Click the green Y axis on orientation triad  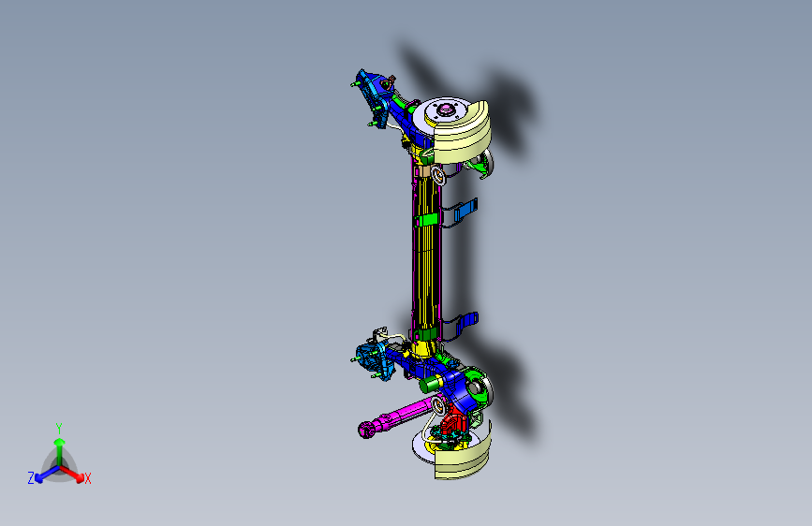(x=60, y=451)
